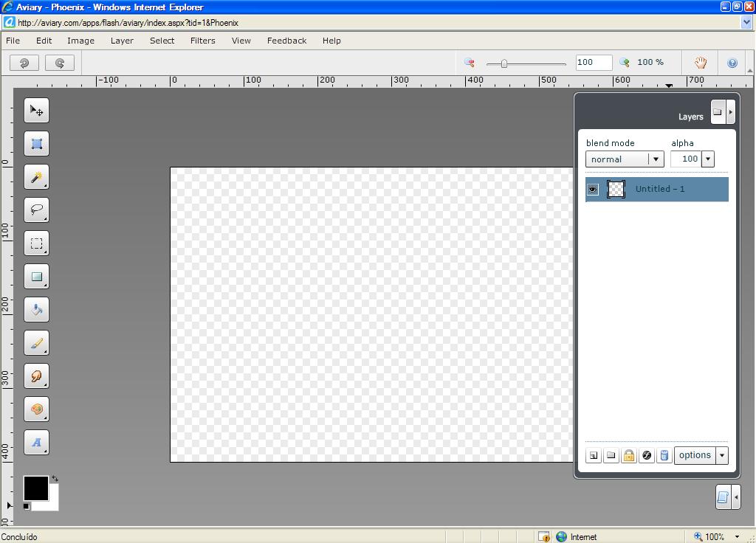
Task: Open the collapsed panel icon at bottom right
Action: (x=724, y=497)
